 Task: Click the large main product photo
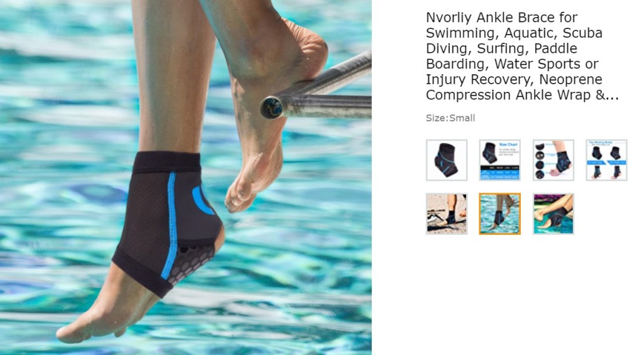point(186,177)
